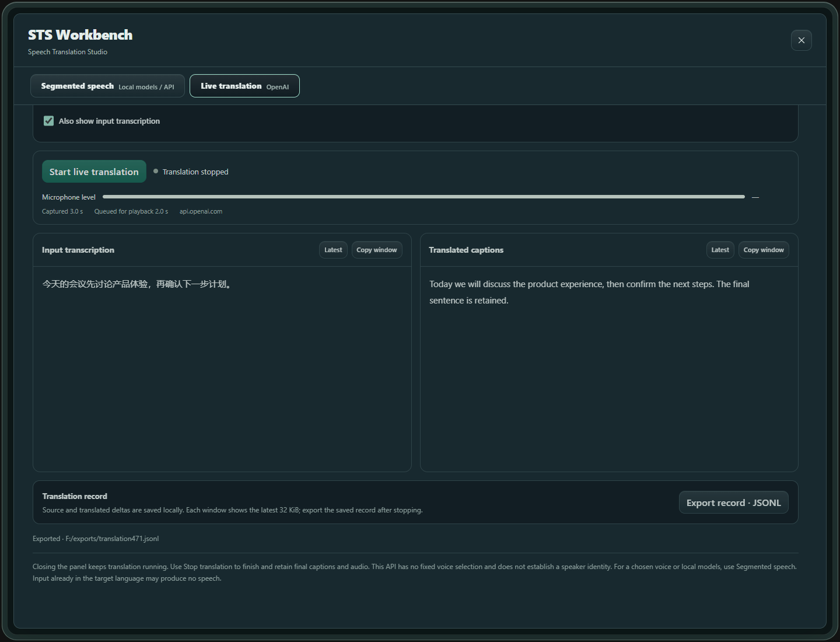Switch to Segmented speech tab

tap(107, 86)
